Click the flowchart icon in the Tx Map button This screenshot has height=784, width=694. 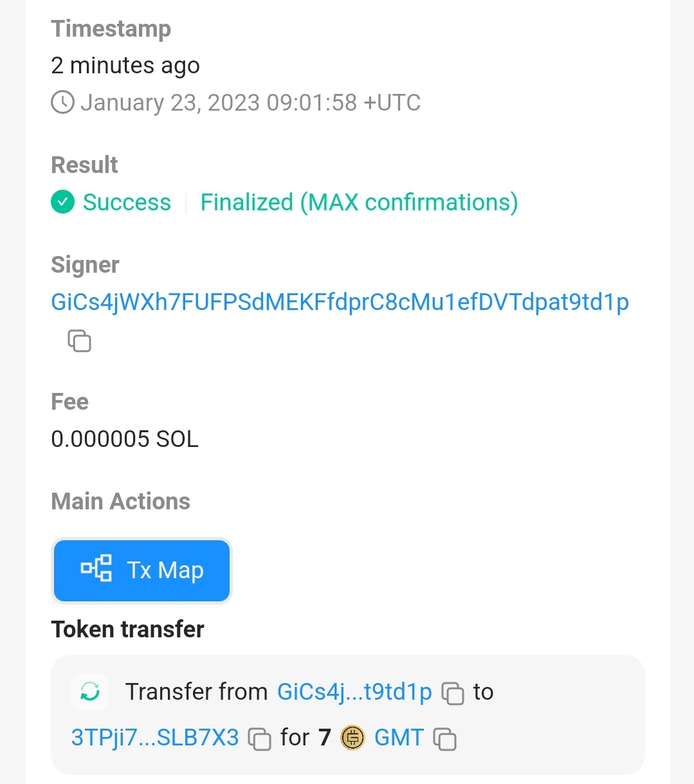coord(96,569)
